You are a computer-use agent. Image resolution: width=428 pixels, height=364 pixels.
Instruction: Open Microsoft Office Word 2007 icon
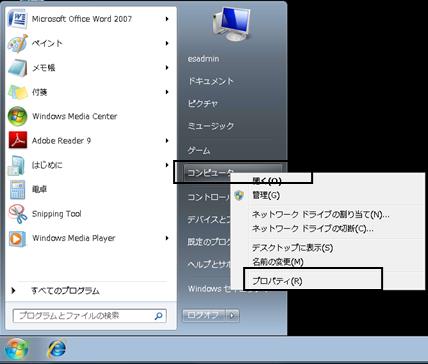pyautogui.click(x=17, y=19)
